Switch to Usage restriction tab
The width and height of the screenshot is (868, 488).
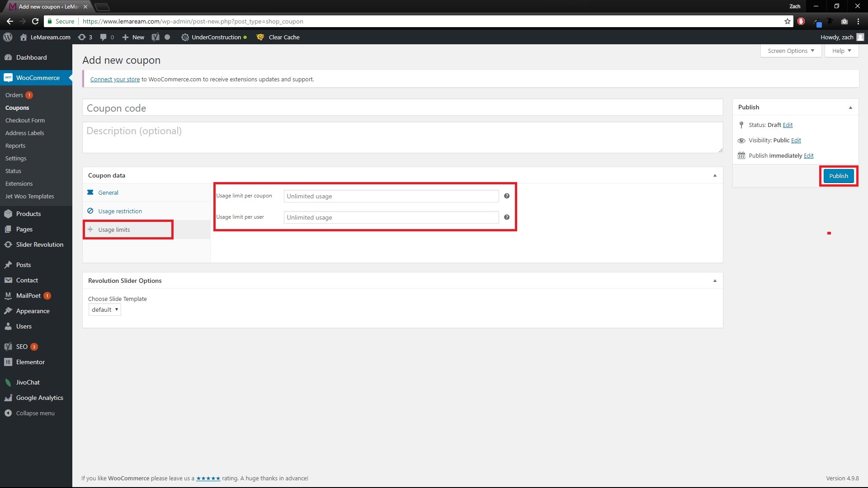click(146, 211)
